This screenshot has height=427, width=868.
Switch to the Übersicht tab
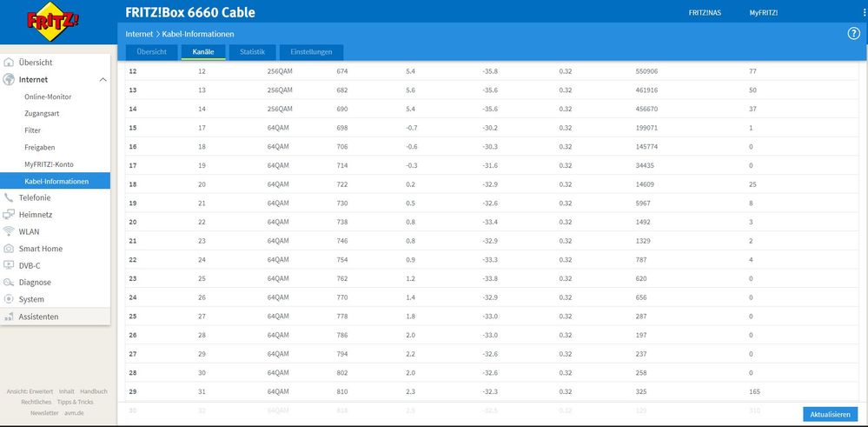click(x=152, y=52)
